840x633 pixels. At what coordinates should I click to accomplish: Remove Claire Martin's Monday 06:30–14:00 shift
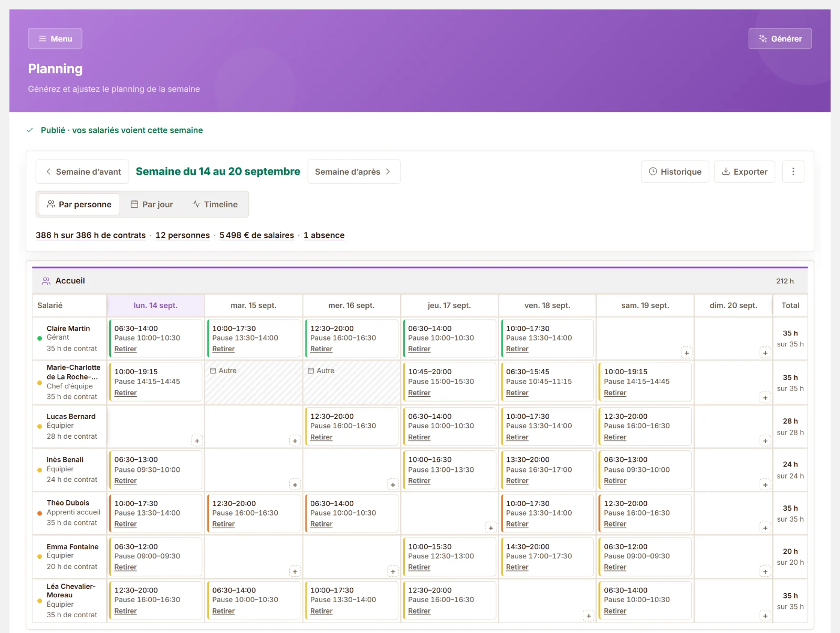click(x=125, y=349)
